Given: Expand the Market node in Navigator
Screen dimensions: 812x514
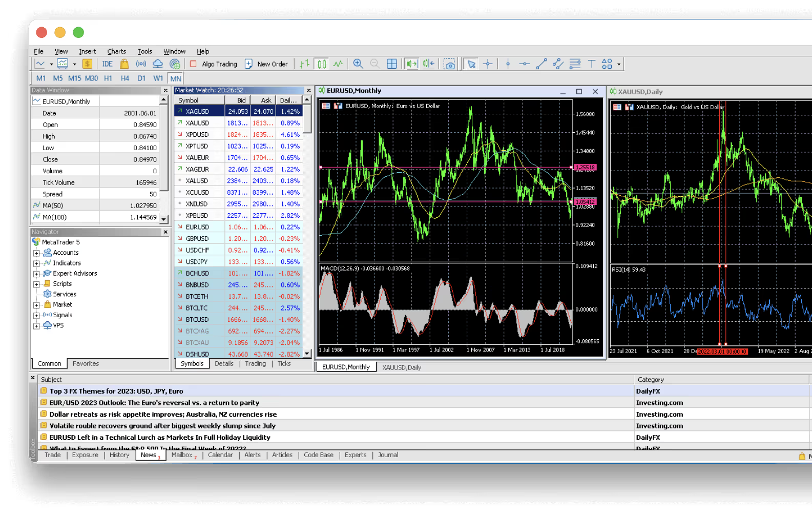Looking at the screenshot, I should pyautogui.click(x=36, y=305).
